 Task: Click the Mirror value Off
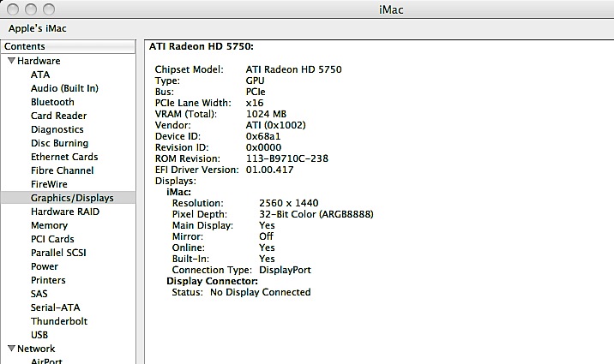coord(267,236)
